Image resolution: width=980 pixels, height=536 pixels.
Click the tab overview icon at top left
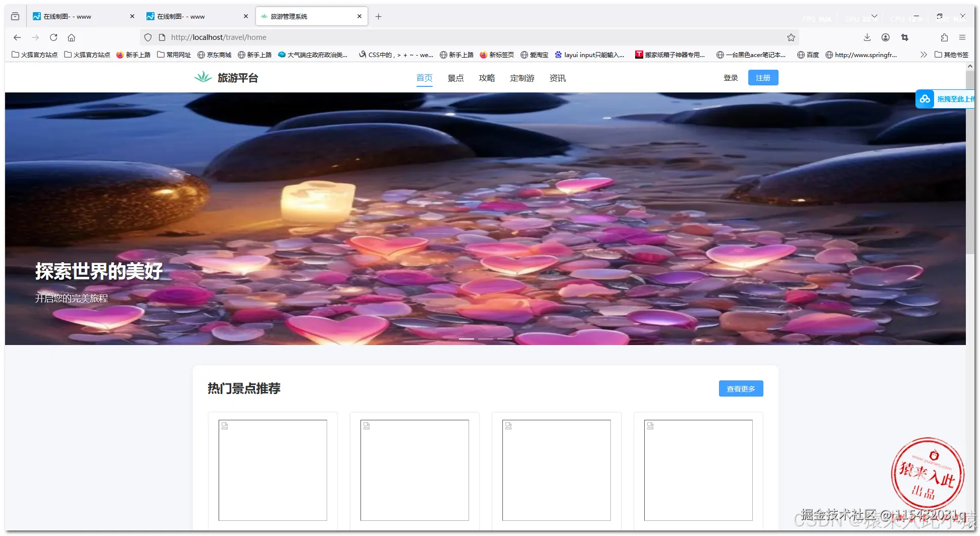pyautogui.click(x=15, y=16)
